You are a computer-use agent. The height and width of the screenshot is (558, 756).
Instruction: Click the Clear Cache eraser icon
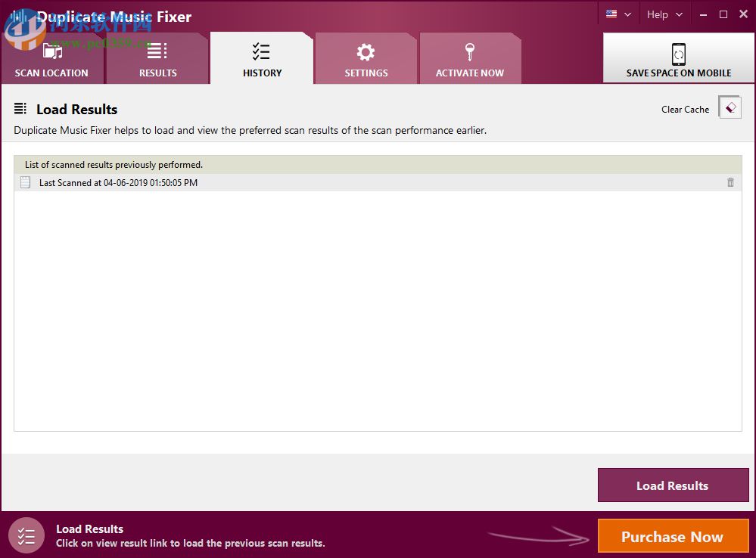(730, 107)
